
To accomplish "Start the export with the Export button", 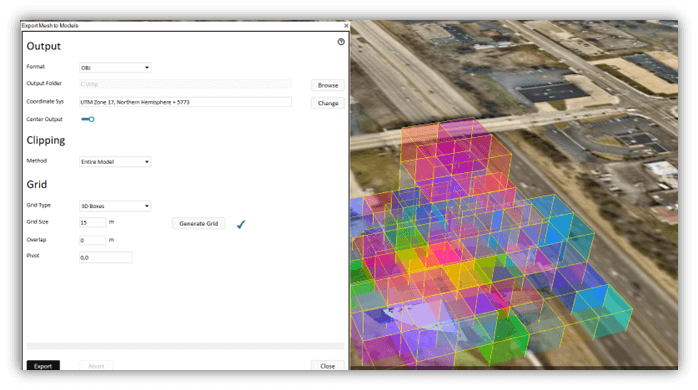I will click(43, 366).
